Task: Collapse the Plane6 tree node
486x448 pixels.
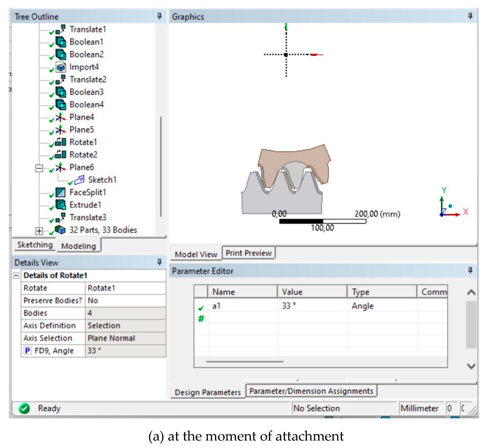Action: click(39, 168)
